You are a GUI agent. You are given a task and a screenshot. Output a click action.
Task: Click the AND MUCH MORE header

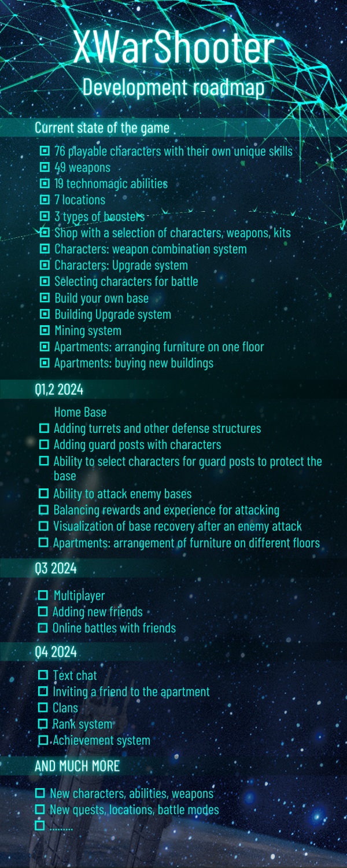pos(77,766)
